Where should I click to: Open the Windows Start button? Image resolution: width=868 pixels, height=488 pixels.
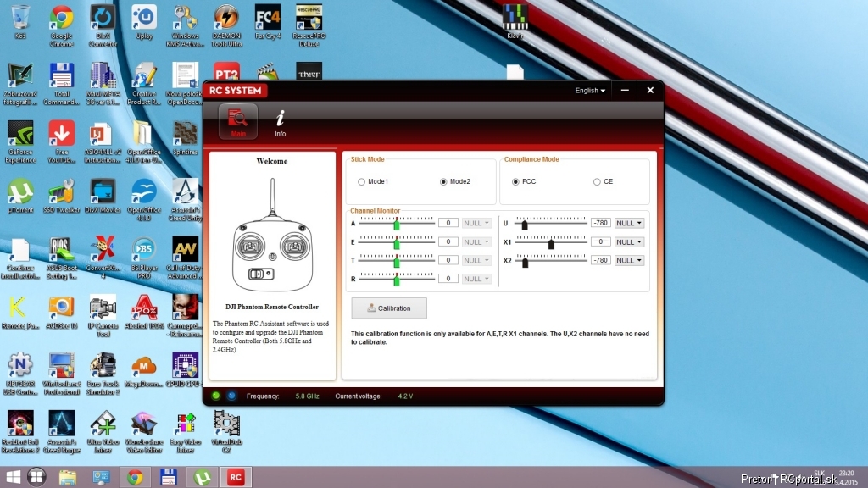pos(13,477)
